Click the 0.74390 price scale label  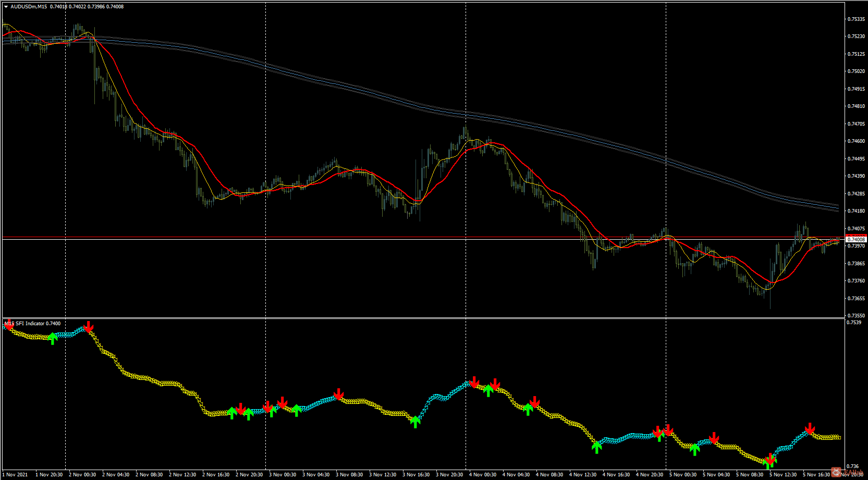[x=857, y=176]
